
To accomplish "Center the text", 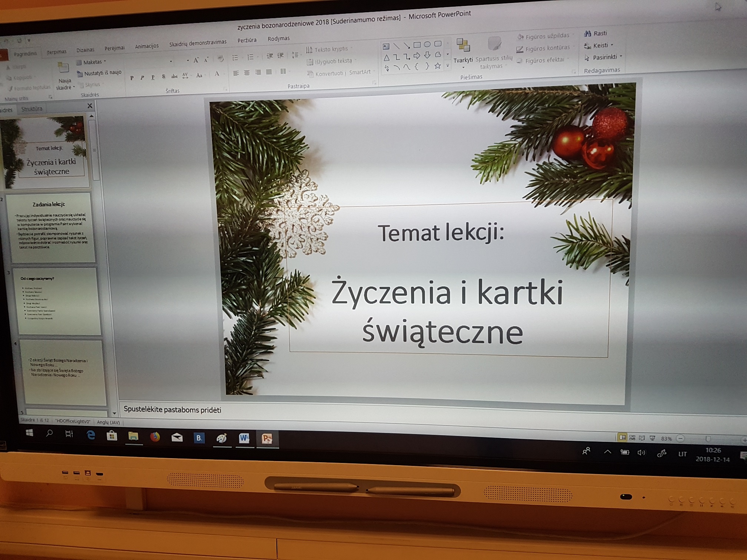I will 247,73.
